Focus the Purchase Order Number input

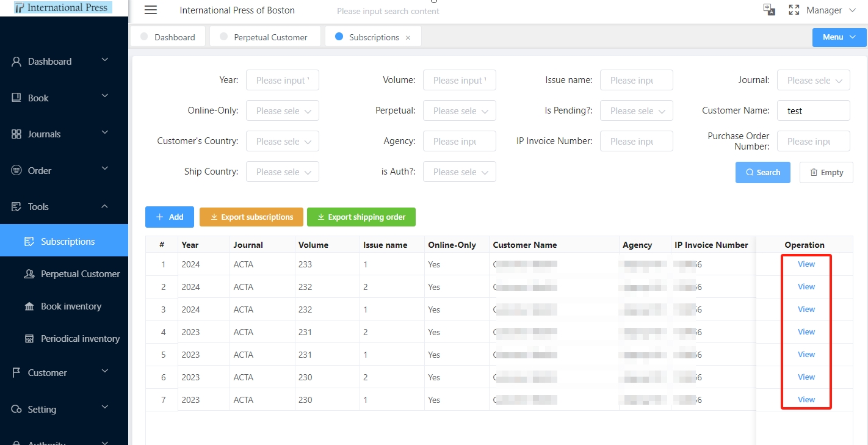point(813,141)
